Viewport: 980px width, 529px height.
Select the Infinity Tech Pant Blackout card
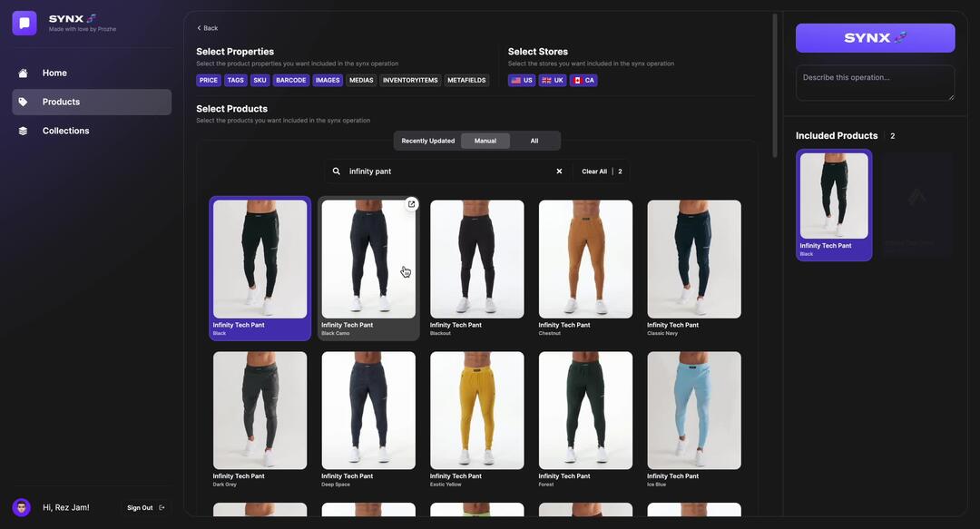(477, 269)
